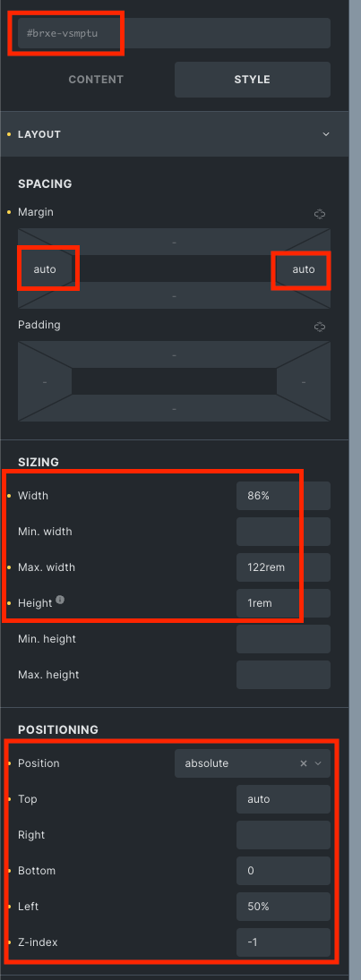Screen dimensions: 361x980
Task: Click the Bottom field showing 0
Action: coord(283,871)
